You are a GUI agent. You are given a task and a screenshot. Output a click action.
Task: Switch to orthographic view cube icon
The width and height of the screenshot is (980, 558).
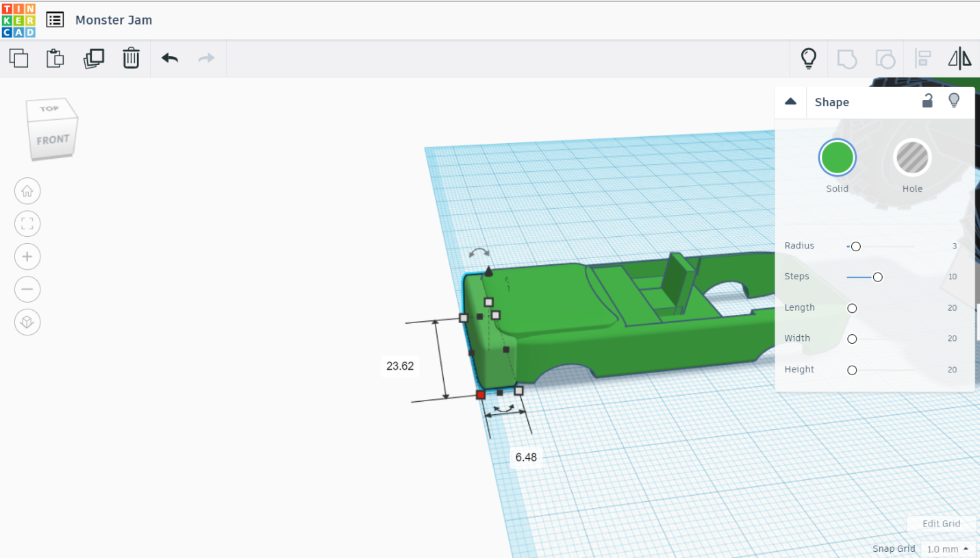[27, 322]
